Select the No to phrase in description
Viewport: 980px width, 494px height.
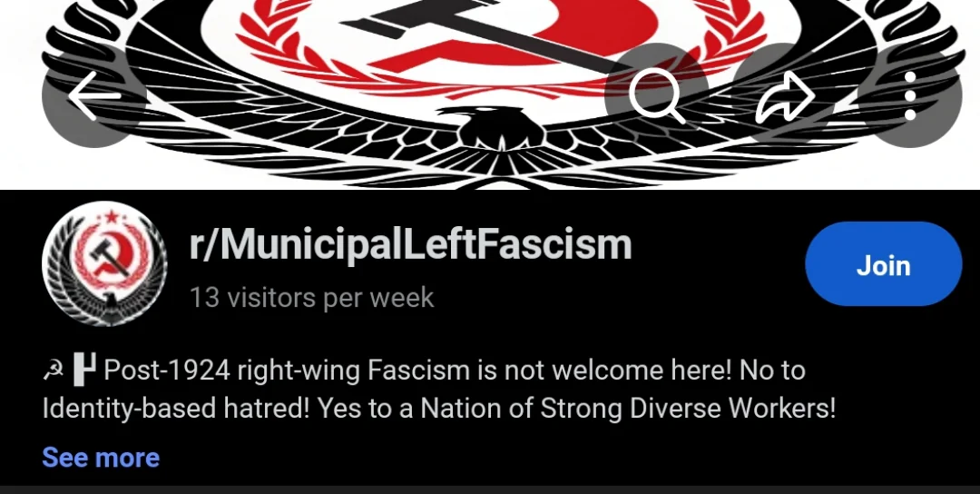(x=772, y=370)
